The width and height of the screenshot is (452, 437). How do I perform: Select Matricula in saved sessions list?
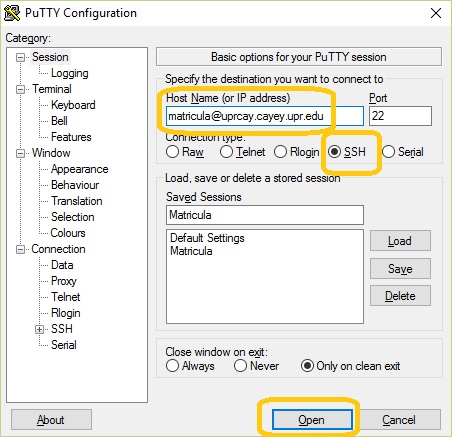tap(191, 251)
